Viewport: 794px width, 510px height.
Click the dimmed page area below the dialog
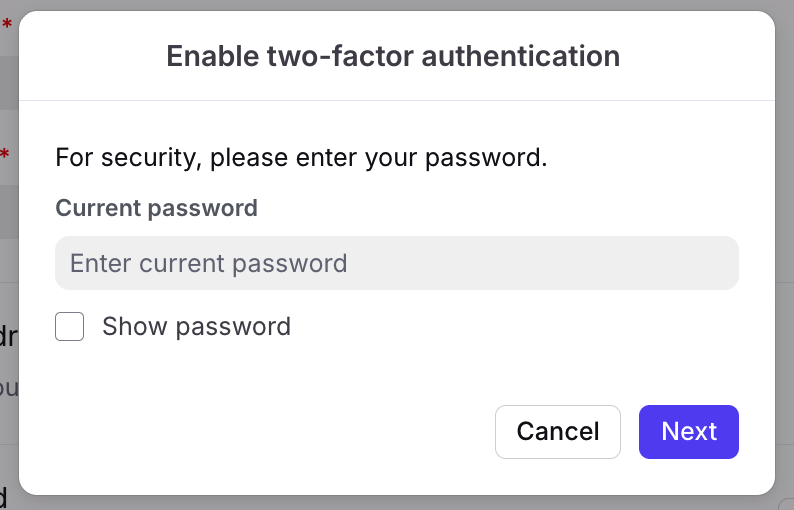pos(400,503)
